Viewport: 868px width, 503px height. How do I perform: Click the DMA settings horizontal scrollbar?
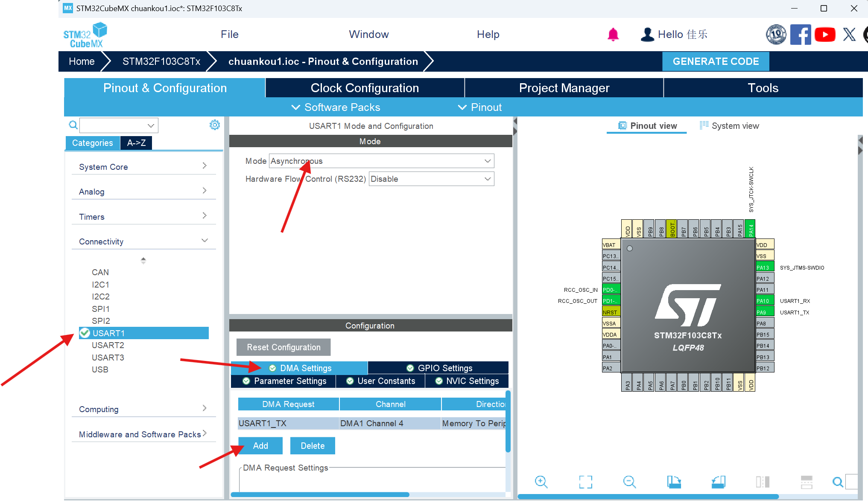coord(320,494)
